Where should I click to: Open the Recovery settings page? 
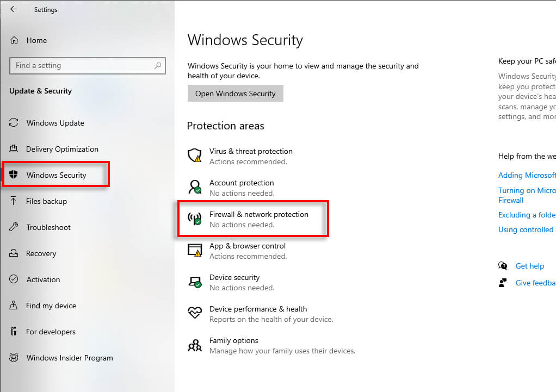click(x=41, y=253)
